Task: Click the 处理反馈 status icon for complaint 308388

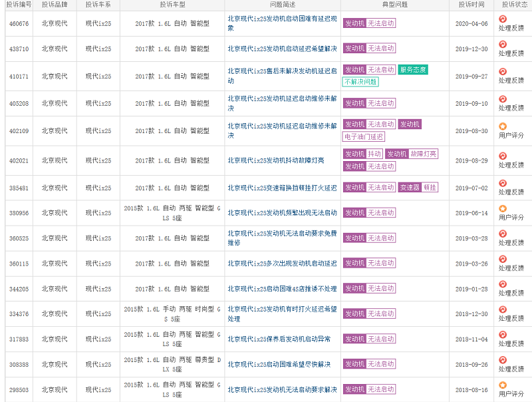Action: pos(503,360)
